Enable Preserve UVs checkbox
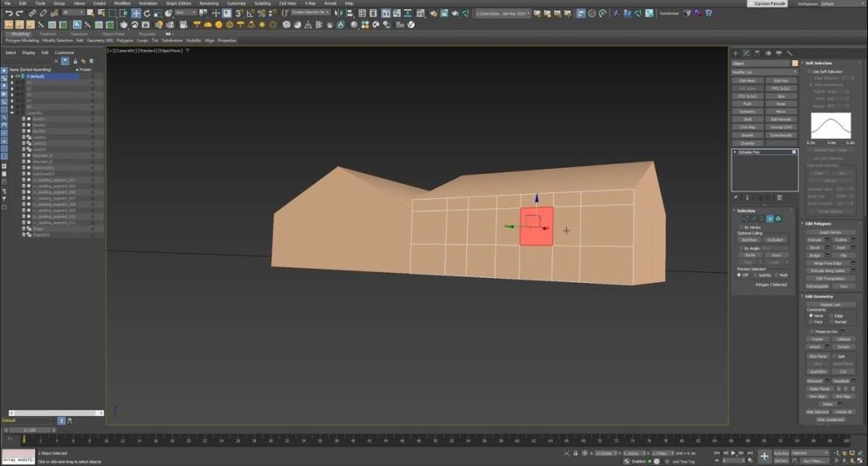 point(811,331)
